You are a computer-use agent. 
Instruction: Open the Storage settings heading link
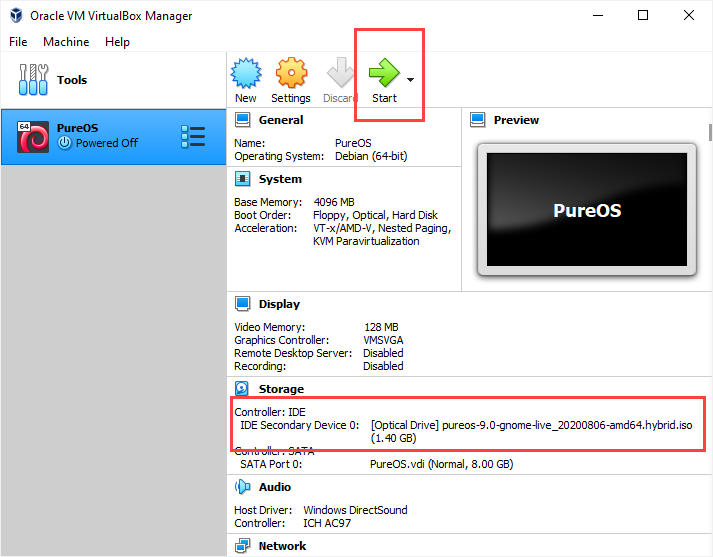click(x=281, y=389)
